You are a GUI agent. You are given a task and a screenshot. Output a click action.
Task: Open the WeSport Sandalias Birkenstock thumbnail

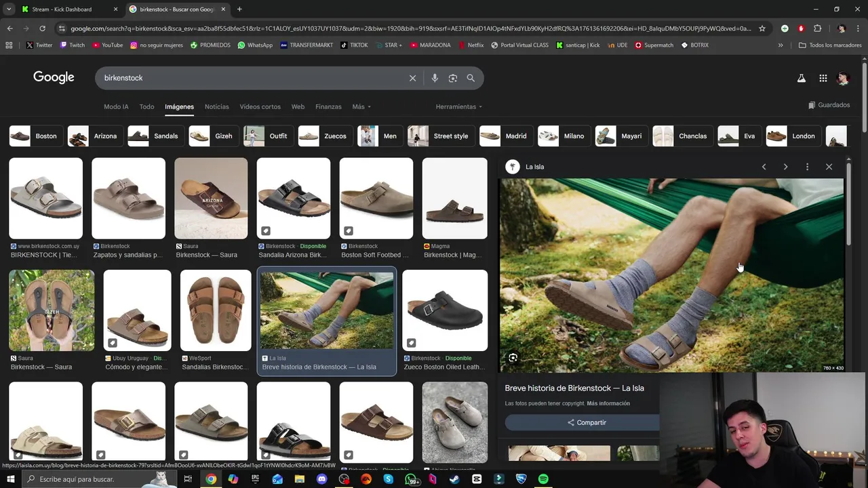coord(216,310)
